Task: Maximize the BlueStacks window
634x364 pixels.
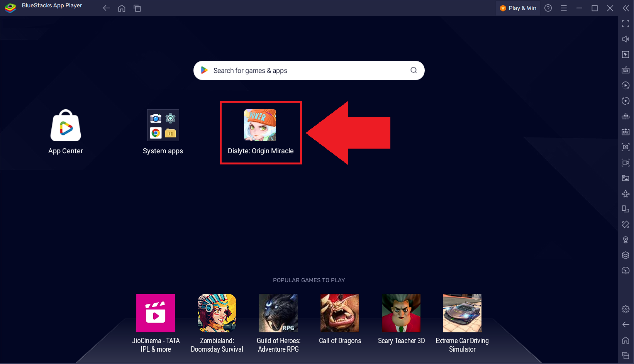Action: coord(595,8)
